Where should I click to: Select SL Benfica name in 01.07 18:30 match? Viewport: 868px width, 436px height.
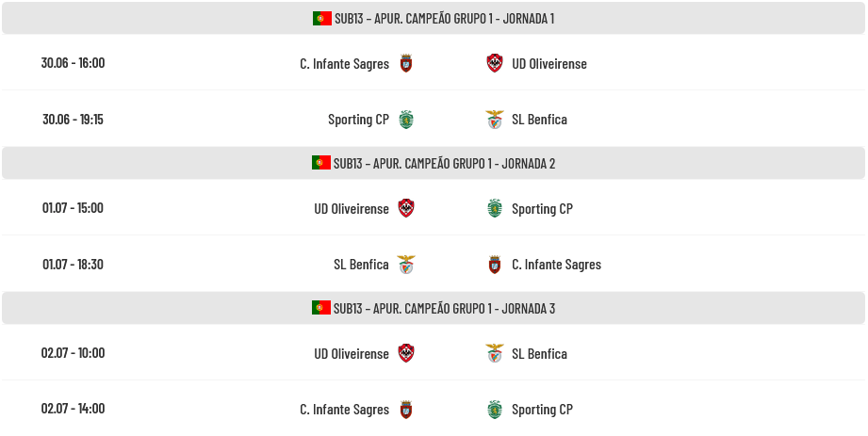(361, 265)
